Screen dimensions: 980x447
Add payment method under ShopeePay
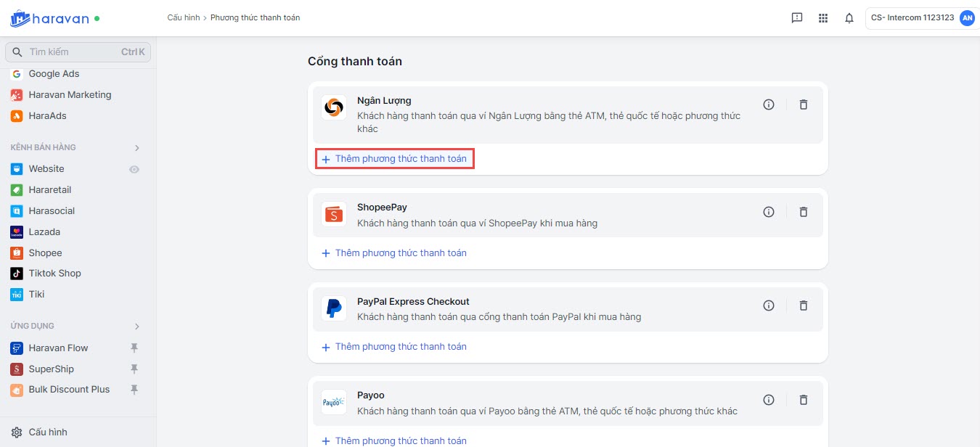coord(395,253)
